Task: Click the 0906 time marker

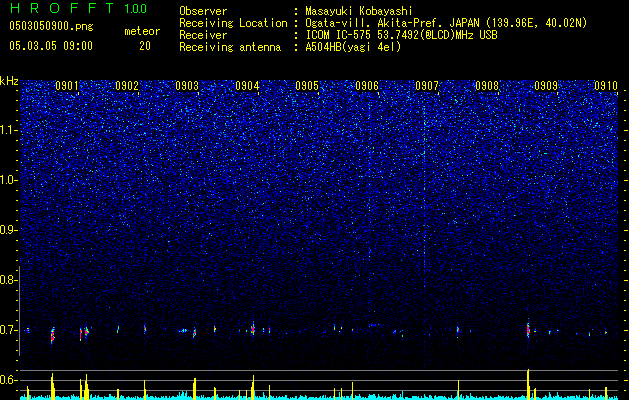Action: pyautogui.click(x=367, y=86)
